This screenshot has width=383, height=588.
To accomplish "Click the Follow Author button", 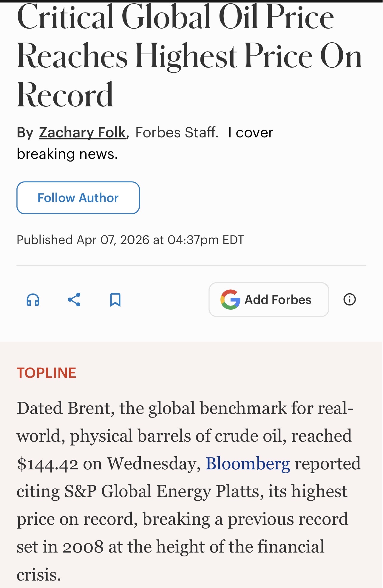I will coord(78,198).
